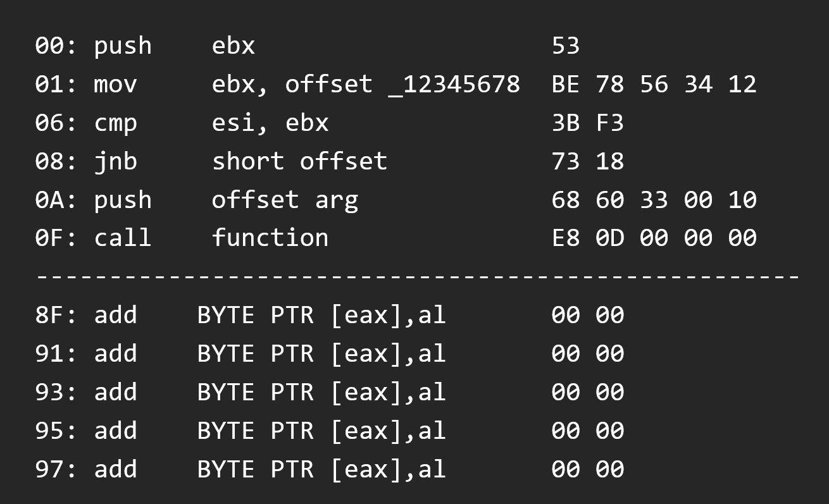
Task: Select the add instruction at 97
Action: tap(330, 469)
